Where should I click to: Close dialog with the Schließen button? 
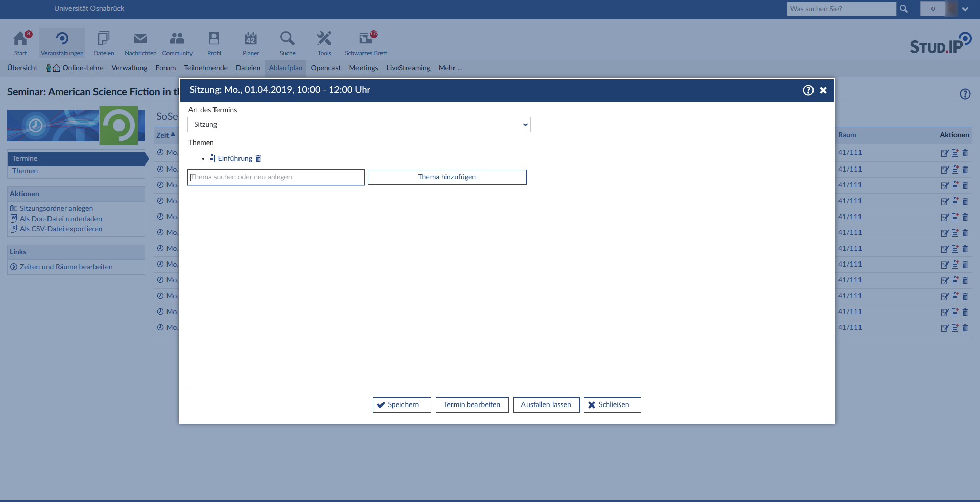click(x=612, y=405)
